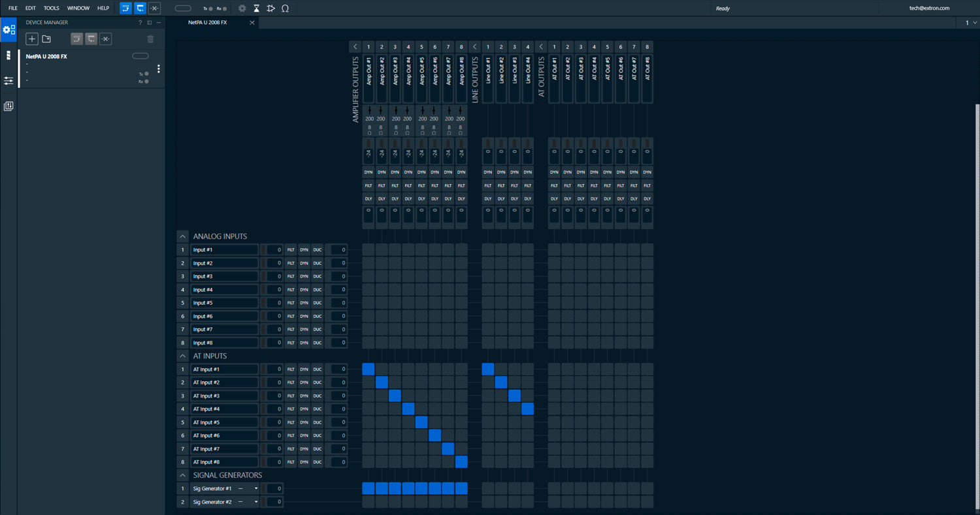Image resolution: width=980 pixels, height=515 pixels.
Task: Click second gray sync icon in Device Manager toolbar
Action: (91, 39)
